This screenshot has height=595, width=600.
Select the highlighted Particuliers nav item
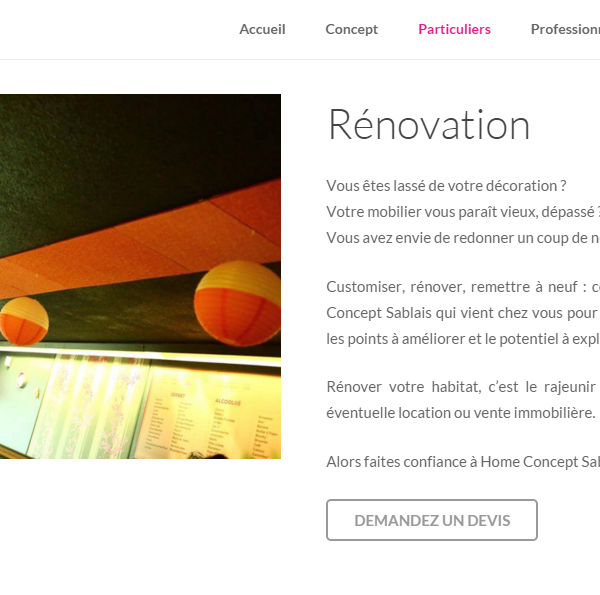click(454, 29)
